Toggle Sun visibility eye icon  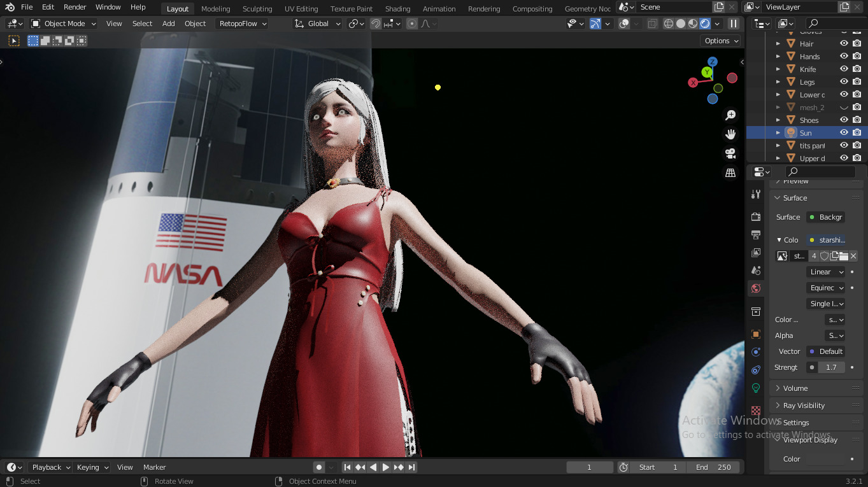click(844, 133)
